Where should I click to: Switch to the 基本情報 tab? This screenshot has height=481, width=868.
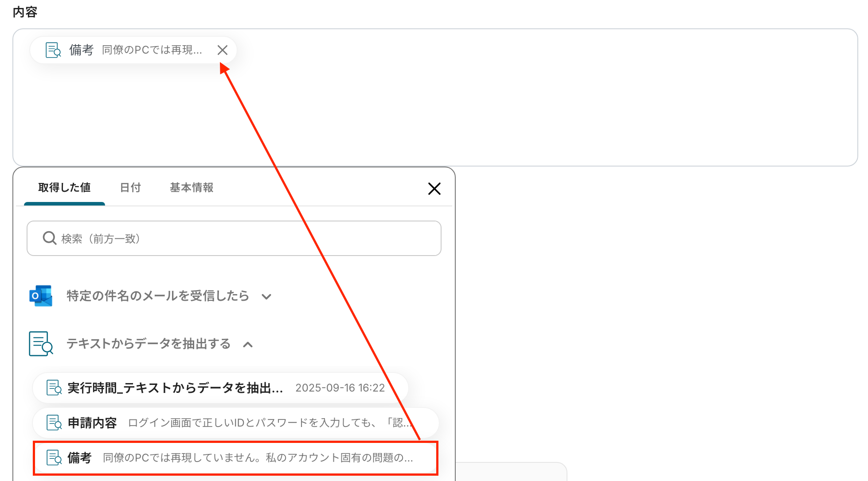[x=192, y=188]
